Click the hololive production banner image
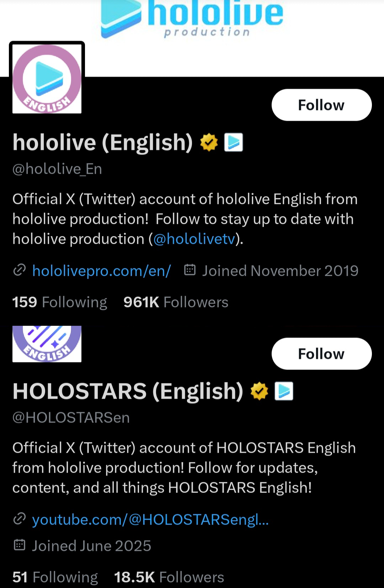This screenshot has height=588, width=384. click(x=192, y=20)
